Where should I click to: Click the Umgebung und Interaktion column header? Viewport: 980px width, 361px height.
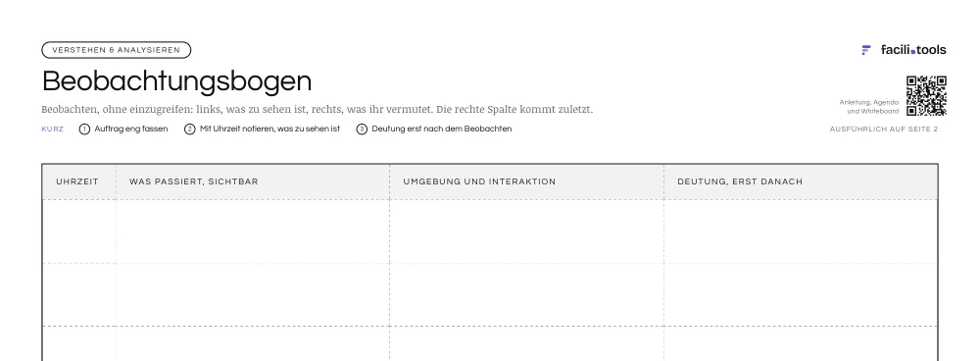tap(527, 182)
